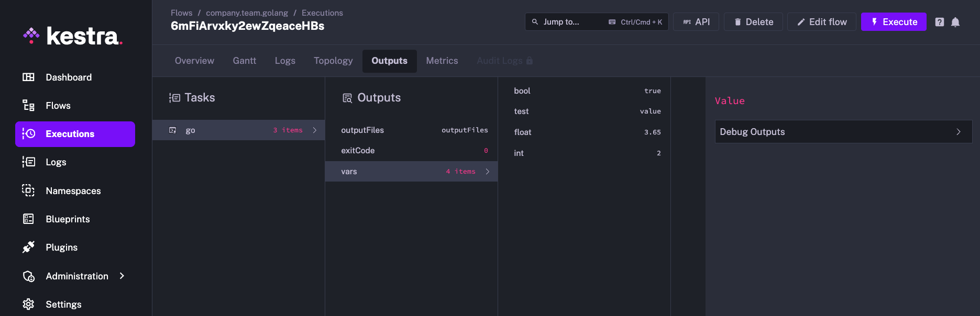Click the notifications bell icon
The height and width of the screenshot is (316, 980).
tap(955, 22)
